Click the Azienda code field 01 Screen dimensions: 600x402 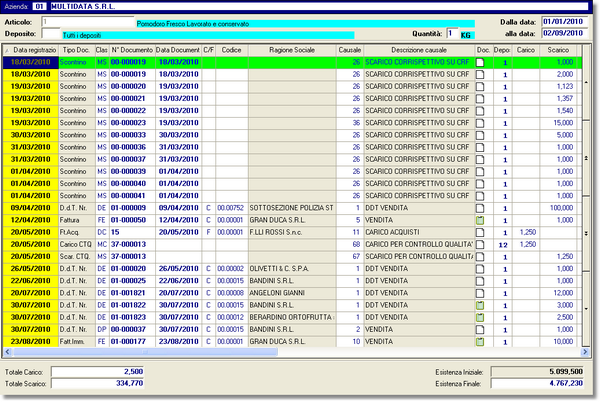point(39,7)
